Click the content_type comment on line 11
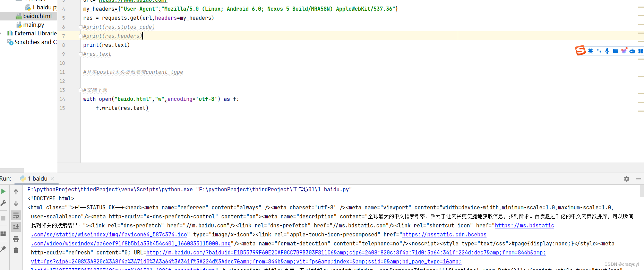 tap(133, 72)
